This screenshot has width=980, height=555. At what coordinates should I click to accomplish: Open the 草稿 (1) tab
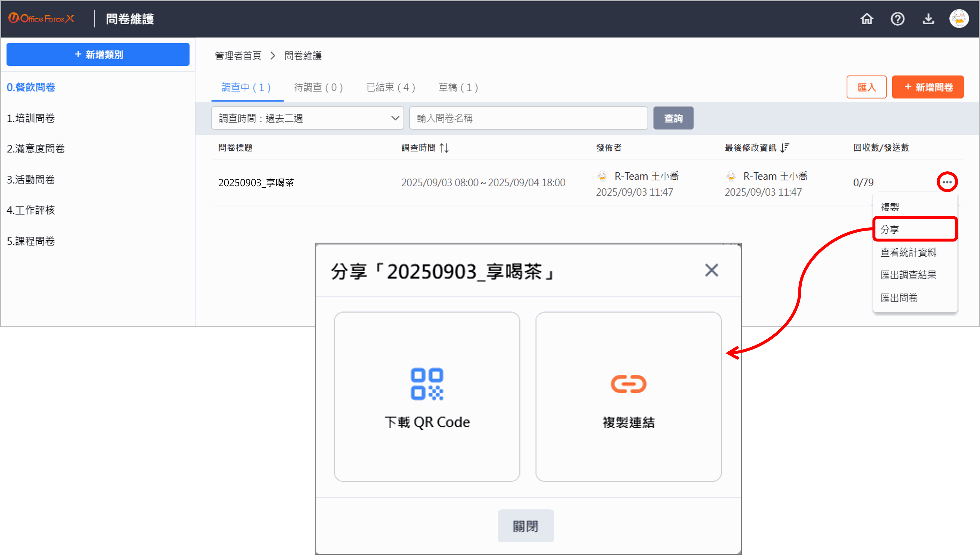(458, 87)
